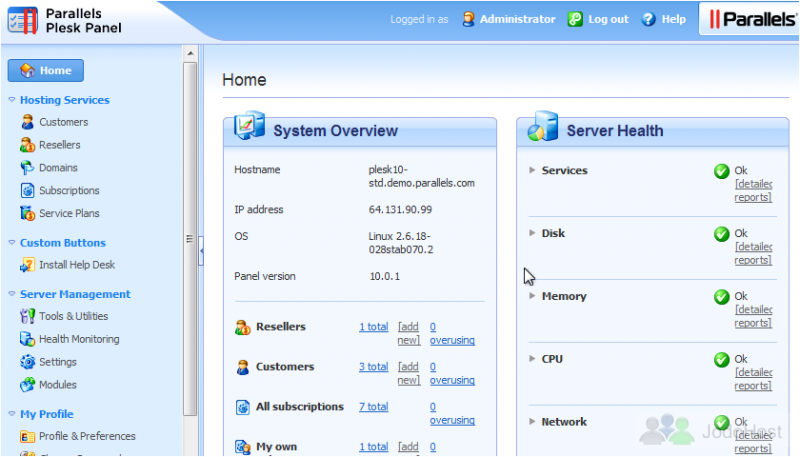
Task: Click the Subscriptions icon in the sidebar
Action: (x=28, y=190)
